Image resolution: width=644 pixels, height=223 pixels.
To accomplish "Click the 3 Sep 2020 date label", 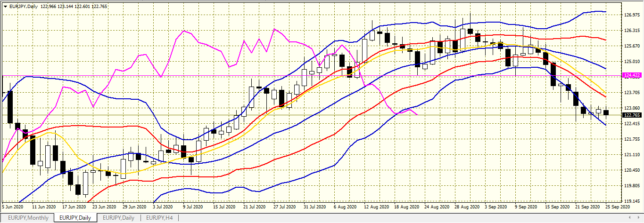I will click(x=496, y=207).
